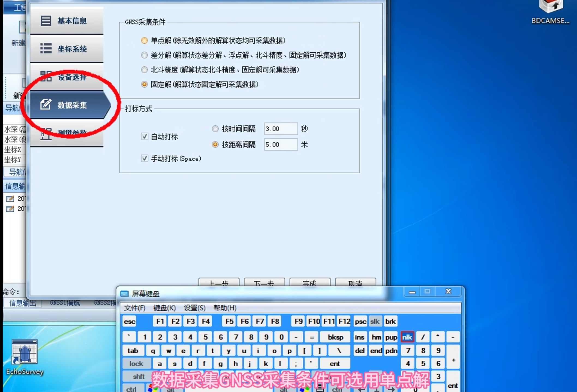Select 单点解 radio option
Viewport: 577px width, 392px height.
144,41
